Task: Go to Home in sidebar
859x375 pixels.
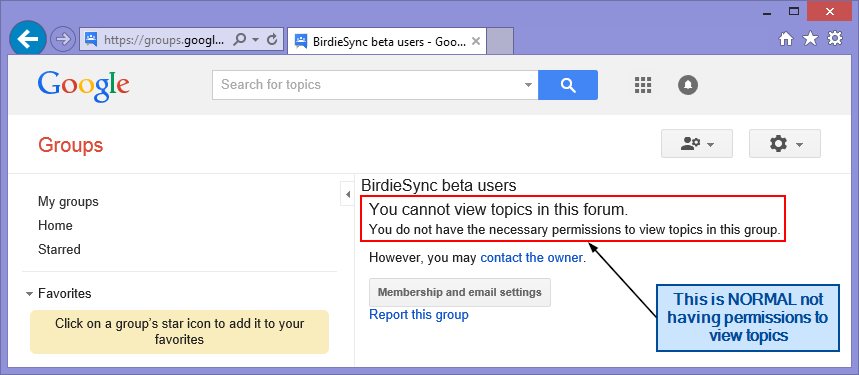Action: point(55,226)
